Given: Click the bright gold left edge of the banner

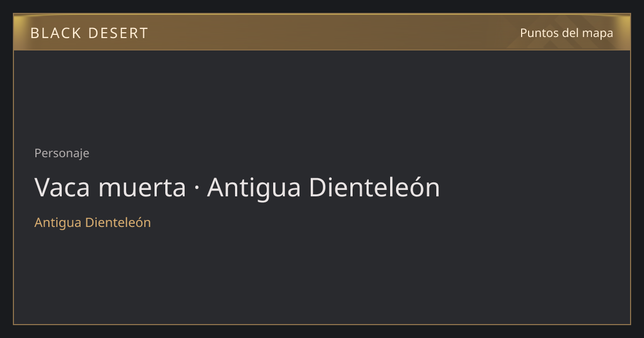Looking at the screenshot, I should (x=19, y=32).
